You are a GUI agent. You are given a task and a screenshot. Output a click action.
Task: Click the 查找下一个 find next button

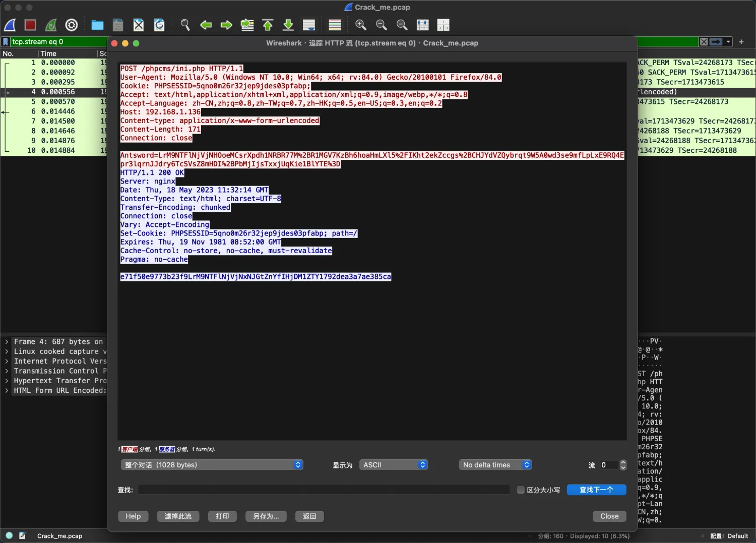click(x=596, y=490)
